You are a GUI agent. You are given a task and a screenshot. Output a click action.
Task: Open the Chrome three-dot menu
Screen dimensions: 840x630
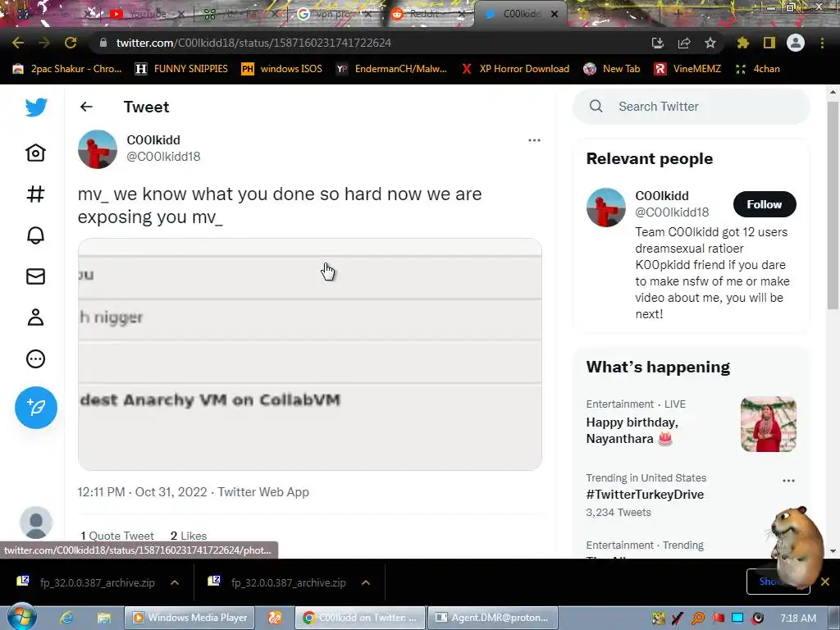(x=822, y=43)
